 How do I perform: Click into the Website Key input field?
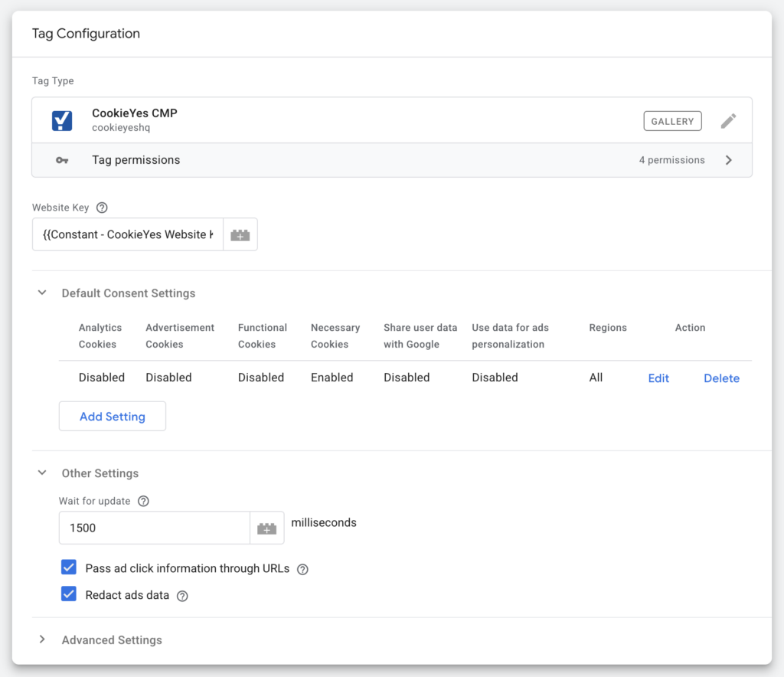click(128, 234)
